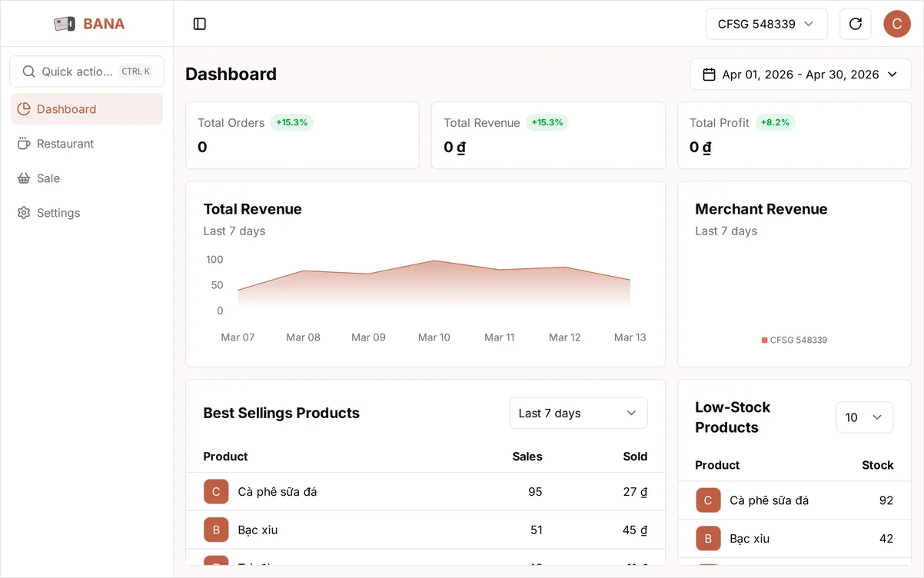Click the Total Profit +8.2% badge
Viewport: 924px width, 578px height.
[x=776, y=122]
